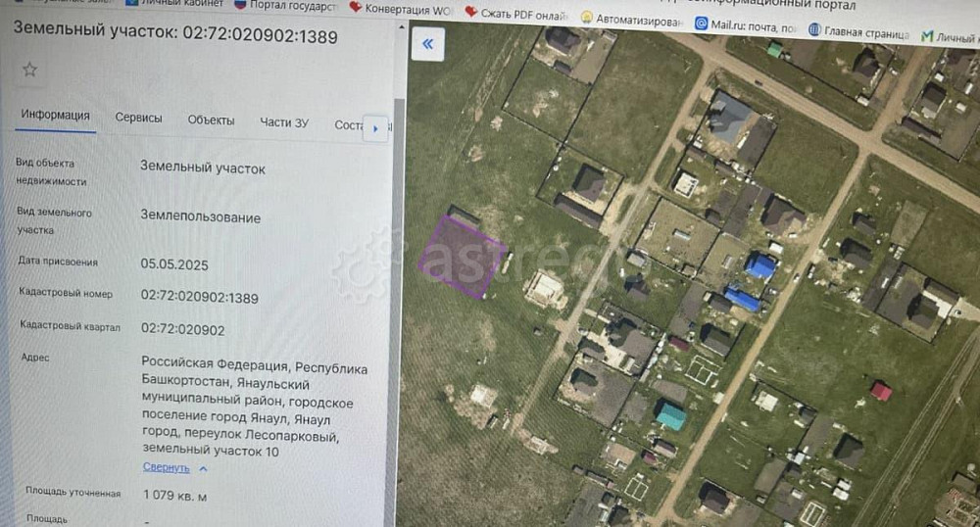The width and height of the screenshot is (980, 527).
Task: Open the Портал государст bookmark
Action: pyautogui.click(x=285, y=5)
